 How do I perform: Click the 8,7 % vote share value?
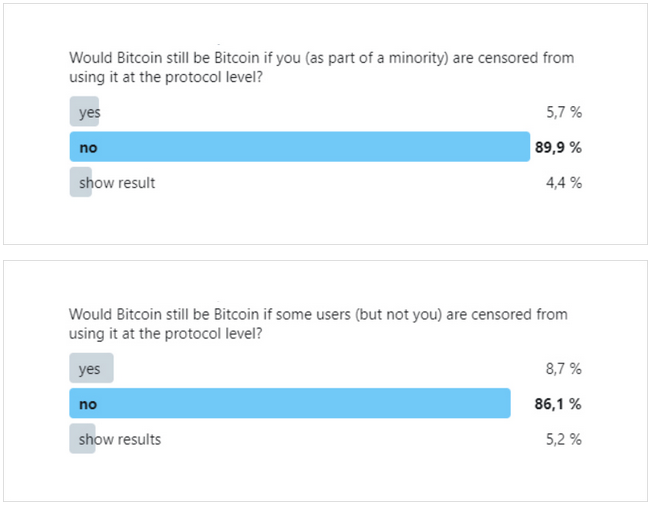tap(564, 369)
